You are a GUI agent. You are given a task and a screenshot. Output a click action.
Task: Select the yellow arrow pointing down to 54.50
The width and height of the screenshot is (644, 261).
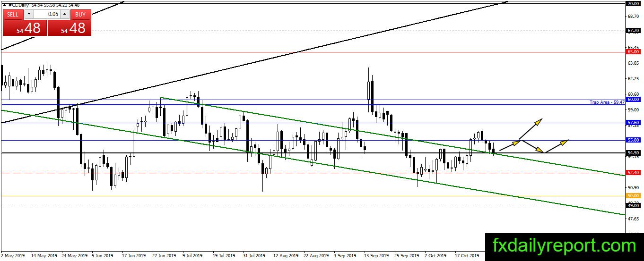pyautogui.click(x=533, y=146)
